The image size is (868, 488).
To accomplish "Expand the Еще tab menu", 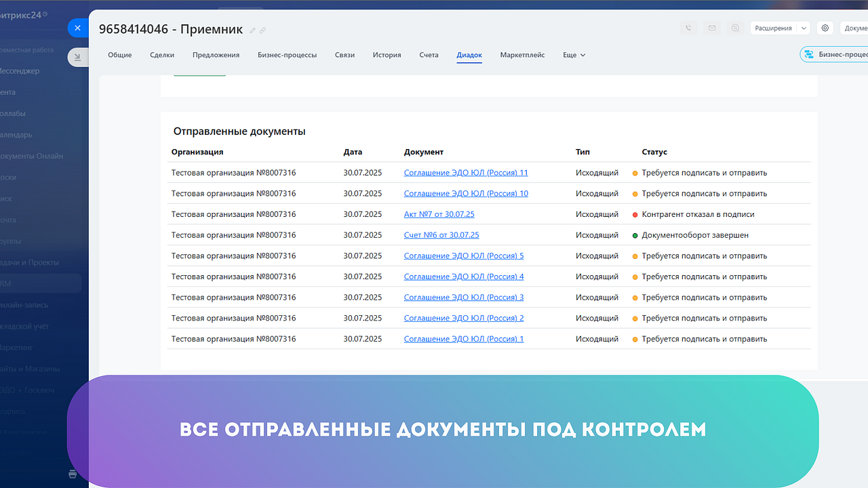I will [574, 55].
